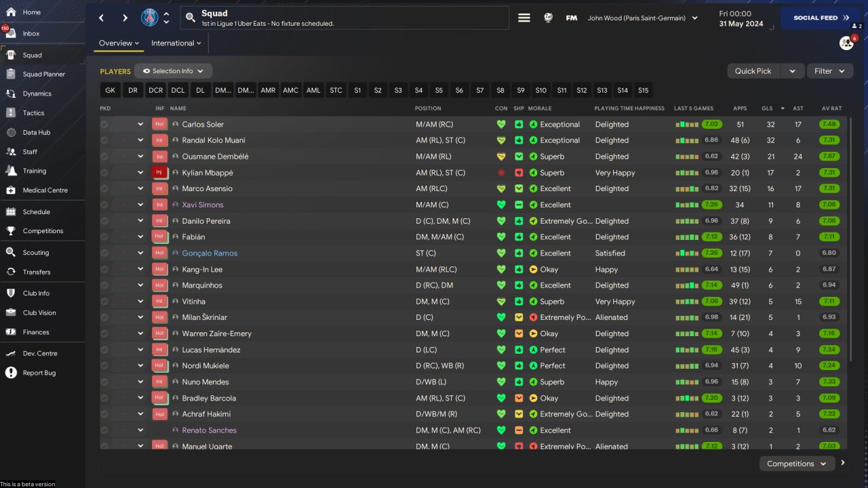The width and height of the screenshot is (868, 488).
Task: Select the S15 substitute slot
Action: click(x=643, y=90)
